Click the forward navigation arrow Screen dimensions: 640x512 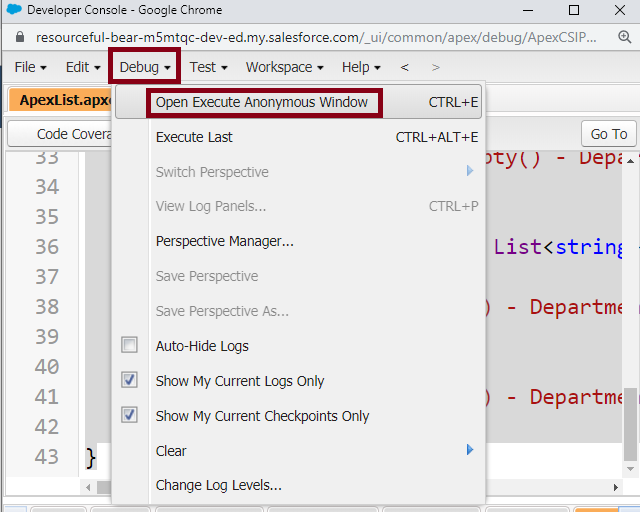[x=436, y=67]
